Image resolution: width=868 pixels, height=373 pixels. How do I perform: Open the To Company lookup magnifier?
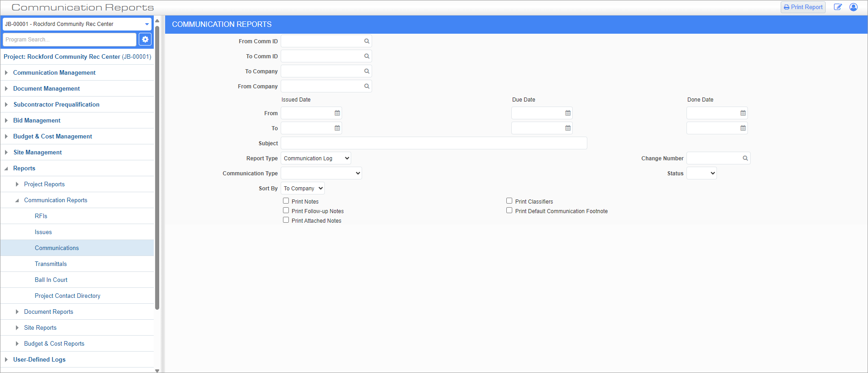pyautogui.click(x=367, y=72)
